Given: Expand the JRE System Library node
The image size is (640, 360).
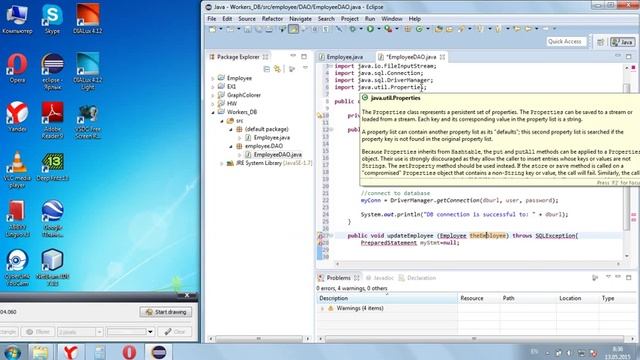Looking at the screenshot, I should click(x=222, y=163).
